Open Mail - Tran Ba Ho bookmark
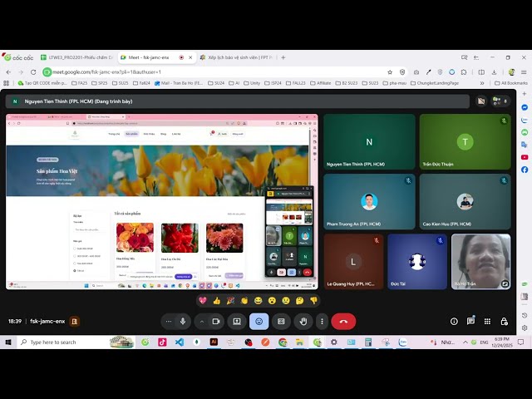532x399 pixels. pos(179,83)
